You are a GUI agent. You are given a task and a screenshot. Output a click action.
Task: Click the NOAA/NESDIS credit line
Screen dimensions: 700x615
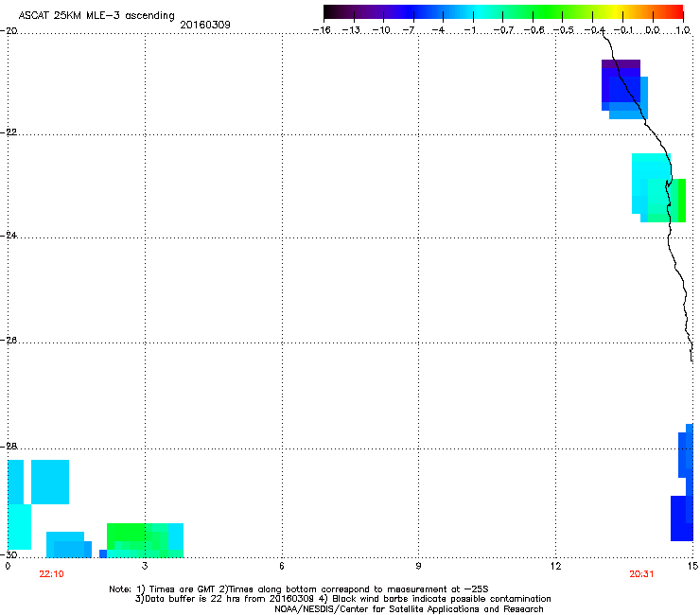[409, 609]
